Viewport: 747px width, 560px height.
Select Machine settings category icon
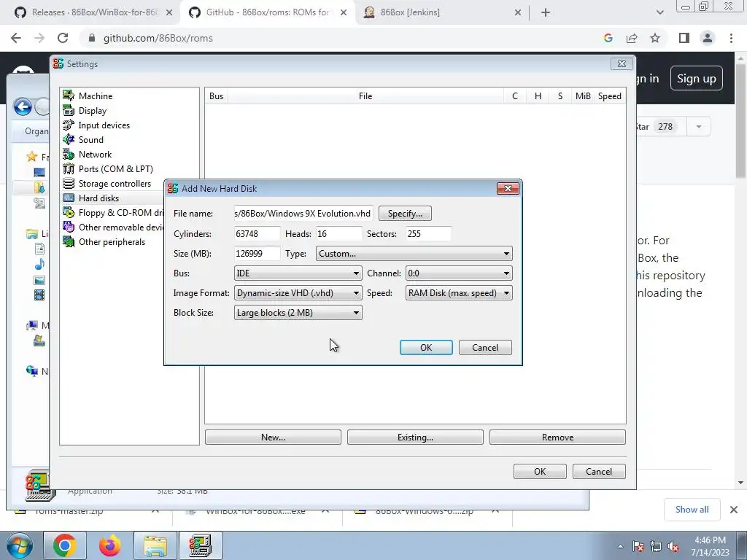(69, 96)
